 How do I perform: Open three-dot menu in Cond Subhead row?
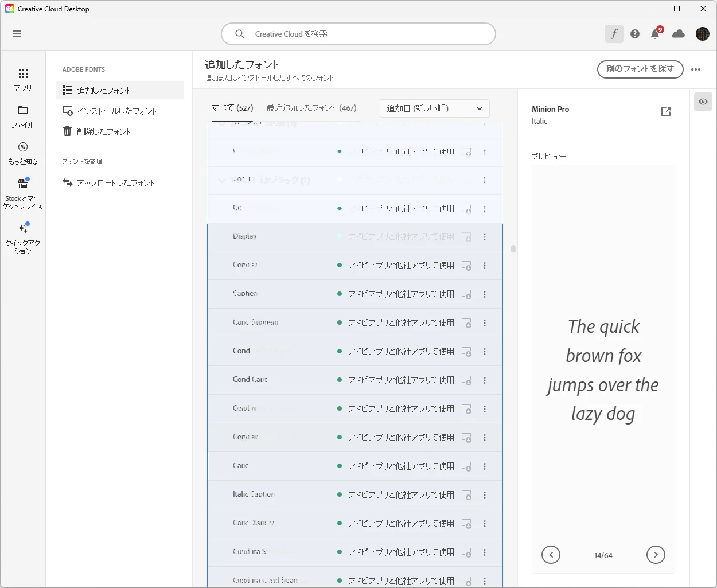(x=485, y=323)
